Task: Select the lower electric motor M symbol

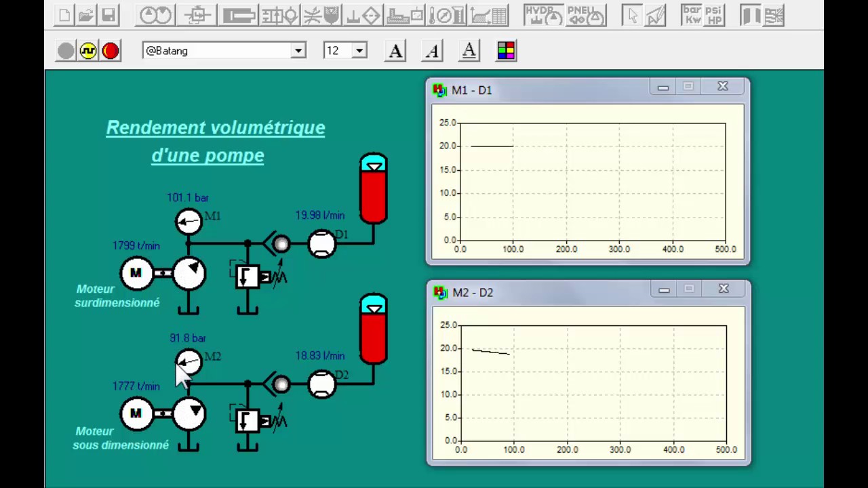Action: click(x=136, y=413)
